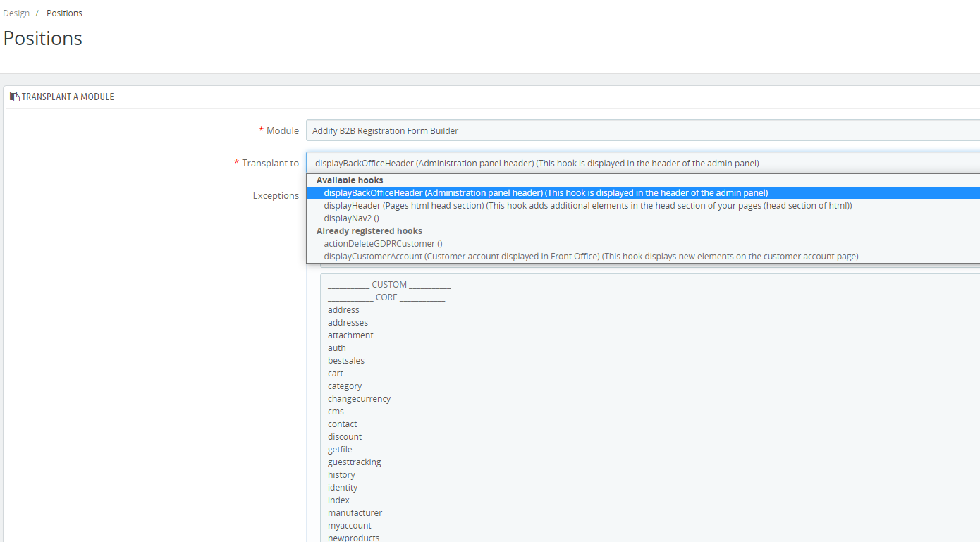Open the Module dropdown showing Addify B2B
The width and height of the screenshot is (980, 542).
click(642, 130)
